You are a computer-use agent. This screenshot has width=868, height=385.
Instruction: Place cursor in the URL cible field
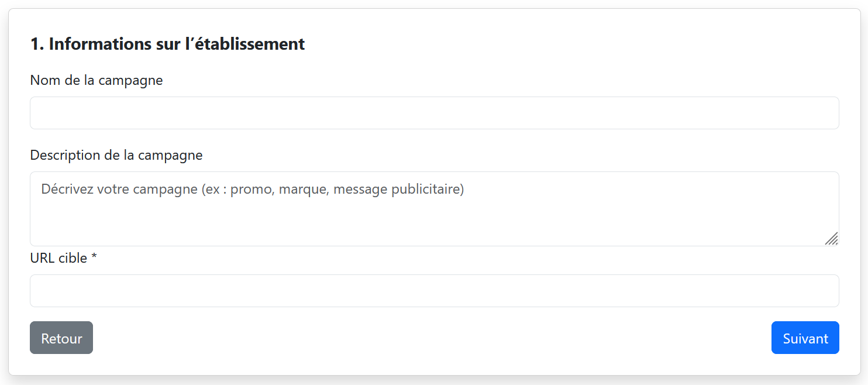tap(434, 291)
